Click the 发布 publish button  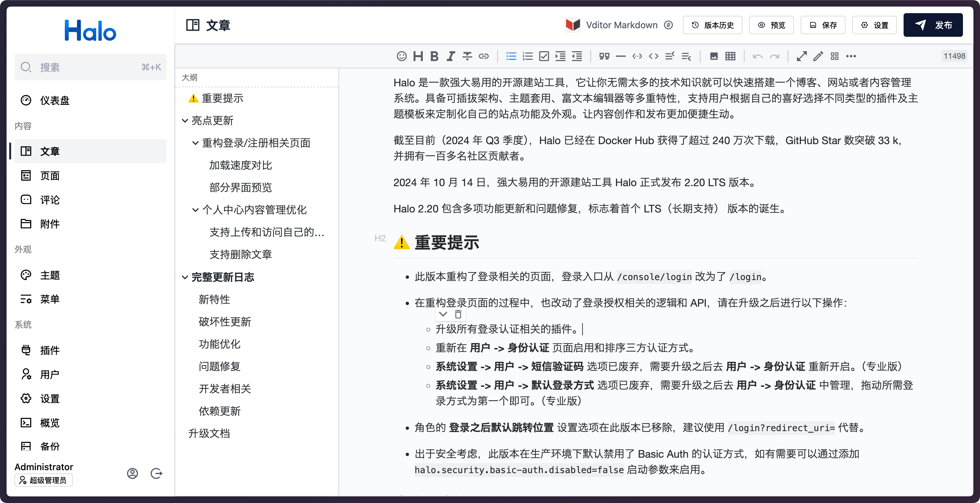pos(932,25)
